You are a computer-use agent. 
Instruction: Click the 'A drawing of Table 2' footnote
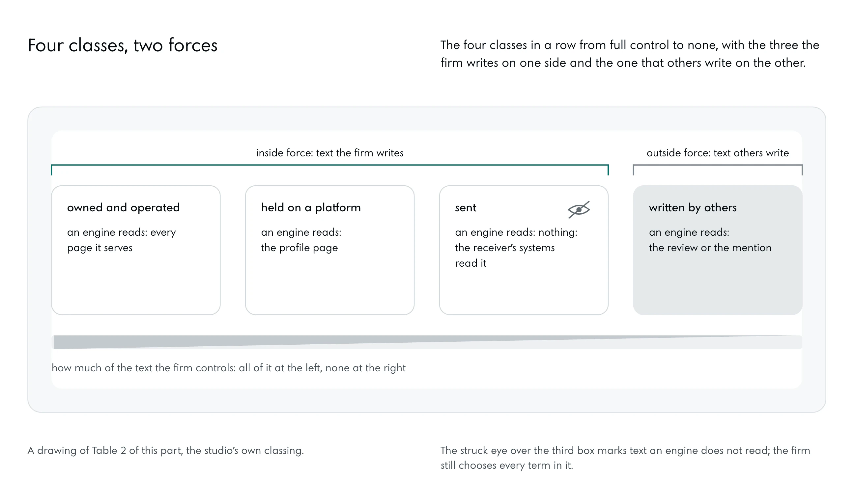(165, 450)
